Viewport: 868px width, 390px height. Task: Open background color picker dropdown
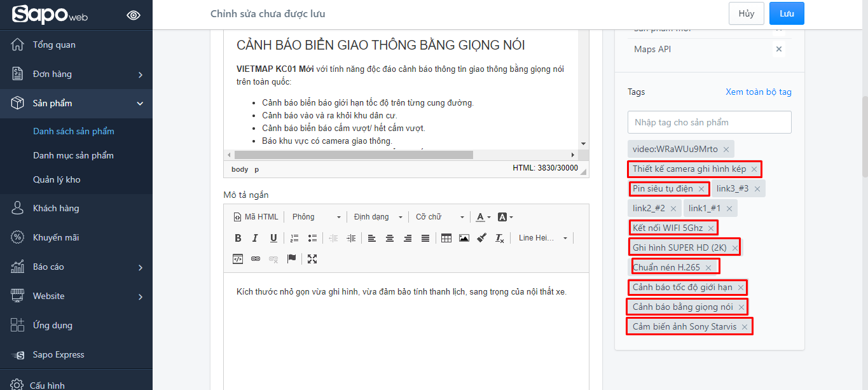505,217
